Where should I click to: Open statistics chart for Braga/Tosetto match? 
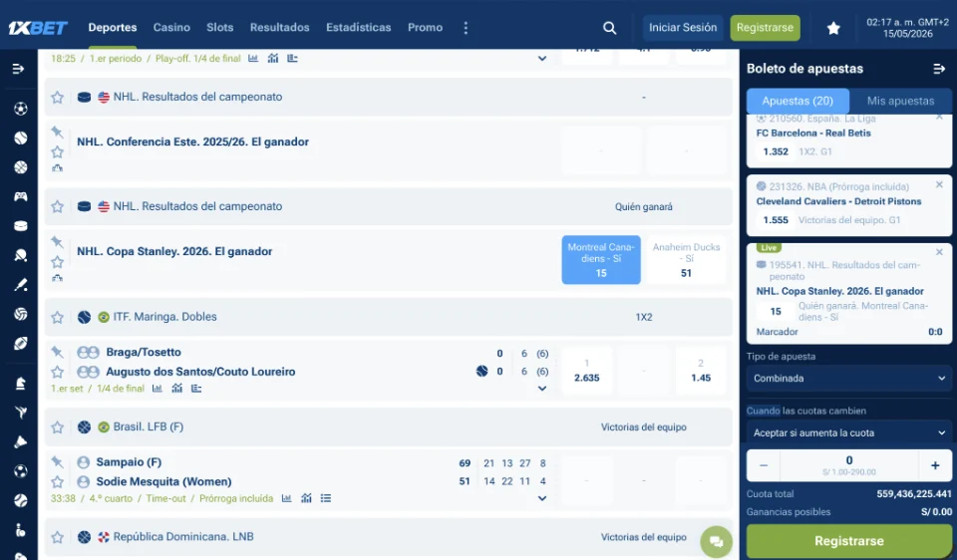click(x=158, y=388)
